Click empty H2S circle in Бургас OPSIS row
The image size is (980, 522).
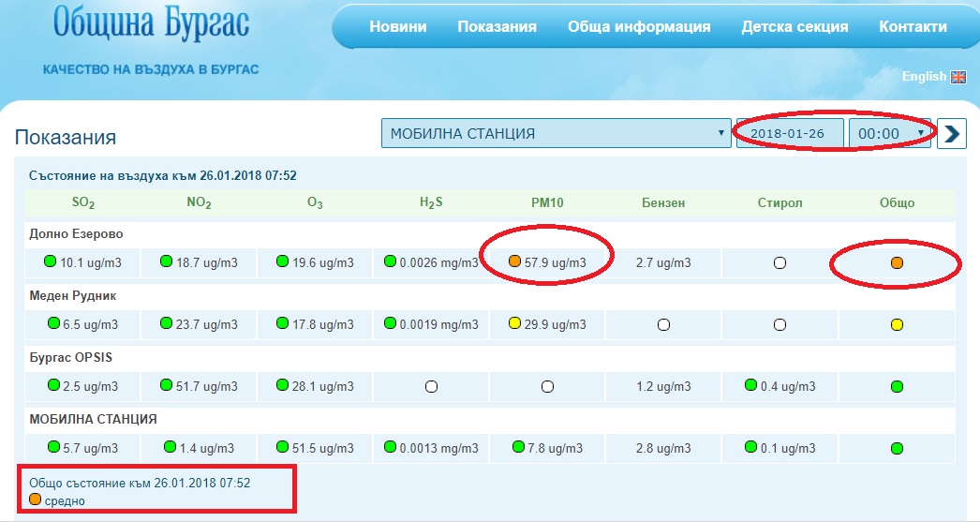point(431,387)
